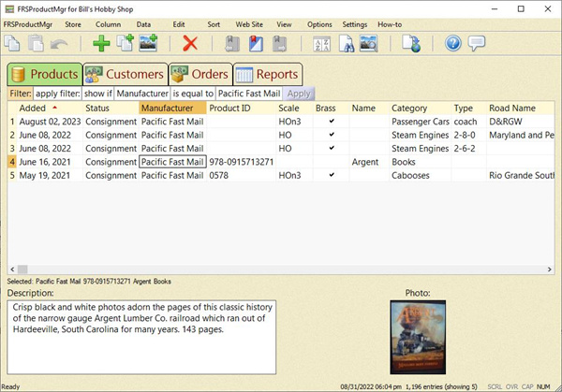This screenshot has height=392, width=562.
Task: Toggle Brass checkmark in the Cabooses row
Action: tap(330, 175)
